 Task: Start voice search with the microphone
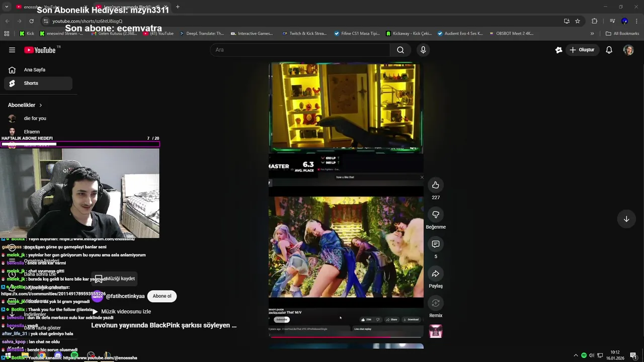[x=423, y=50]
